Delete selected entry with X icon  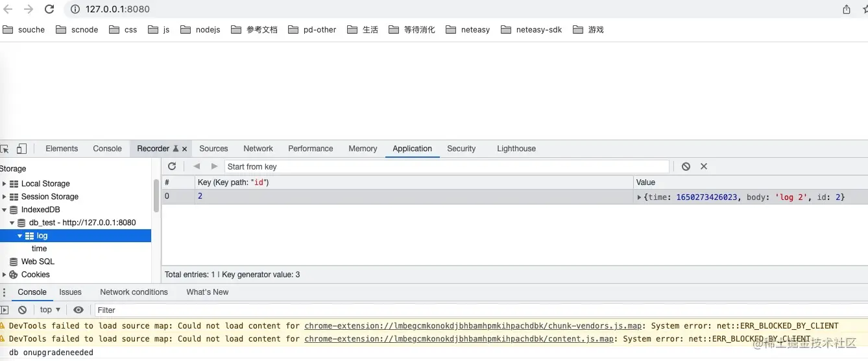point(704,166)
